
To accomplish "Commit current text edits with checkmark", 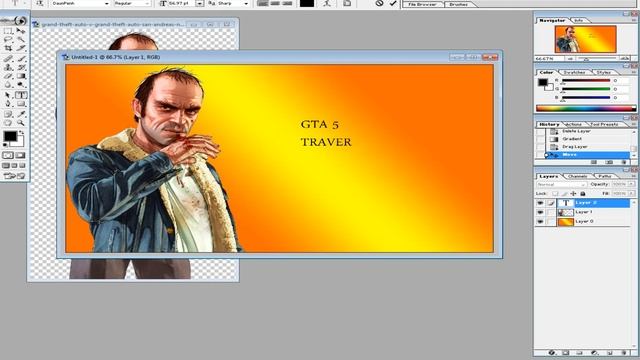I will click(393, 3).
